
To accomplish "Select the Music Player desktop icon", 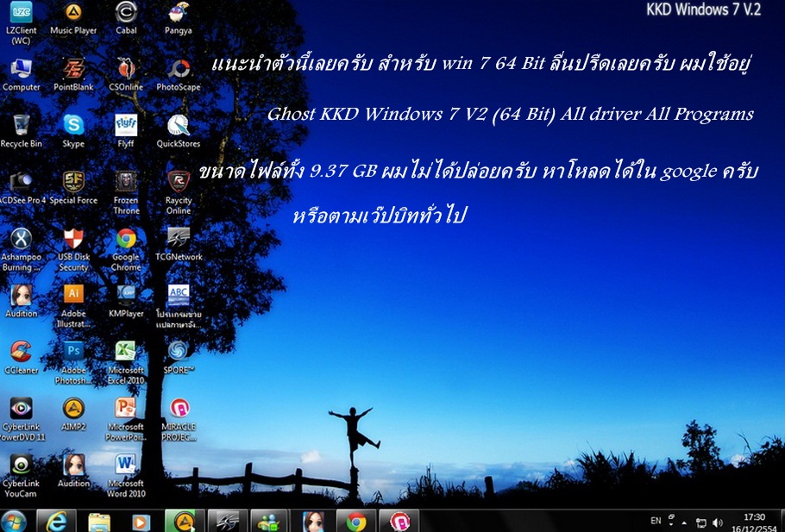I will (73, 18).
